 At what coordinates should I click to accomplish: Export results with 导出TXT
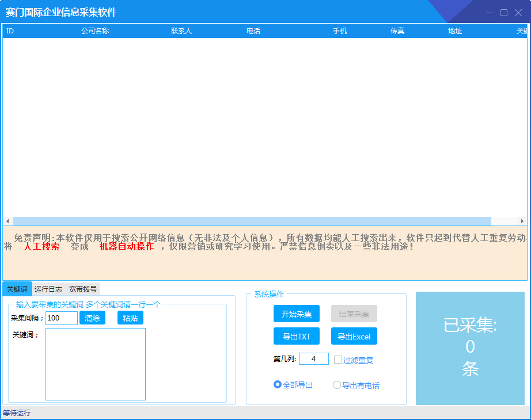pos(297,337)
